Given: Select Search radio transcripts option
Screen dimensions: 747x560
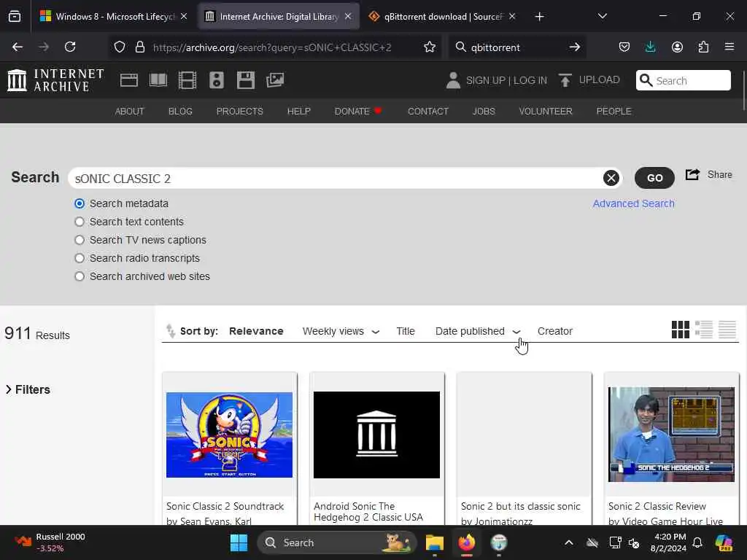Looking at the screenshot, I should [x=80, y=258].
